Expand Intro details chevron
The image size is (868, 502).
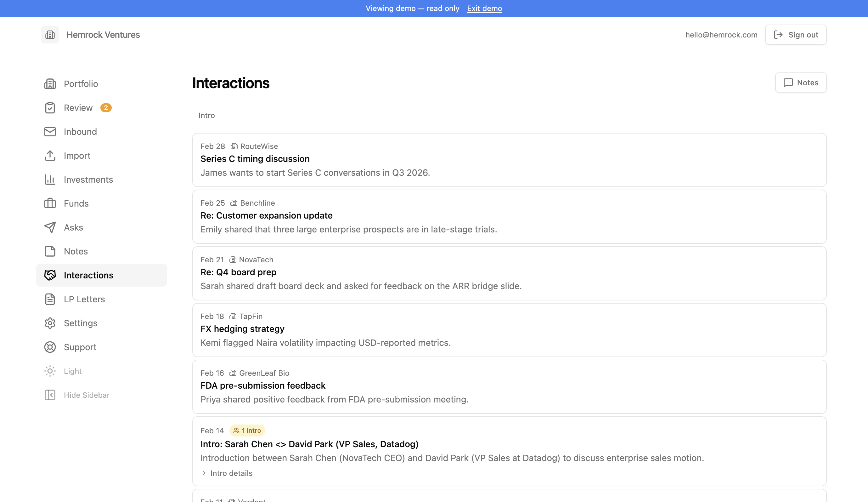pos(204,473)
